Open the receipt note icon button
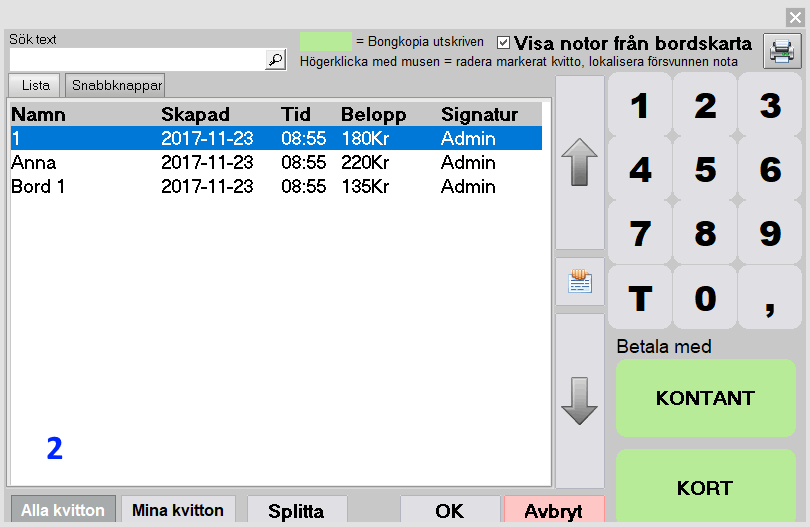Viewport: 810px width, 527px height. pyautogui.click(x=580, y=282)
